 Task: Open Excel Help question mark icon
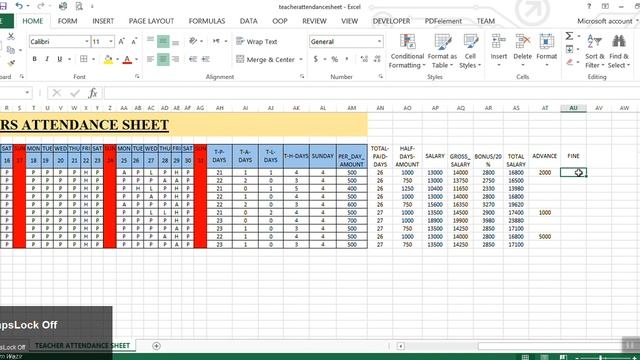click(589, 6)
